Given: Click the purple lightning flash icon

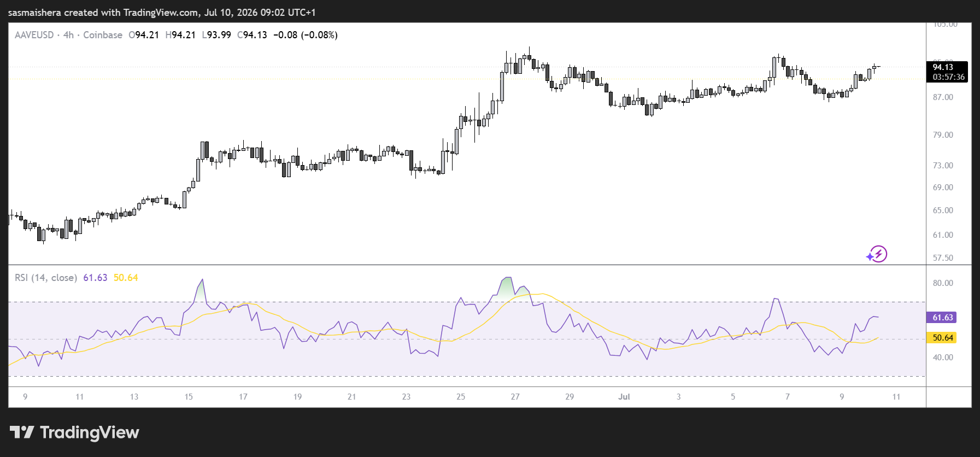Looking at the screenshot, I should [877, 254].
